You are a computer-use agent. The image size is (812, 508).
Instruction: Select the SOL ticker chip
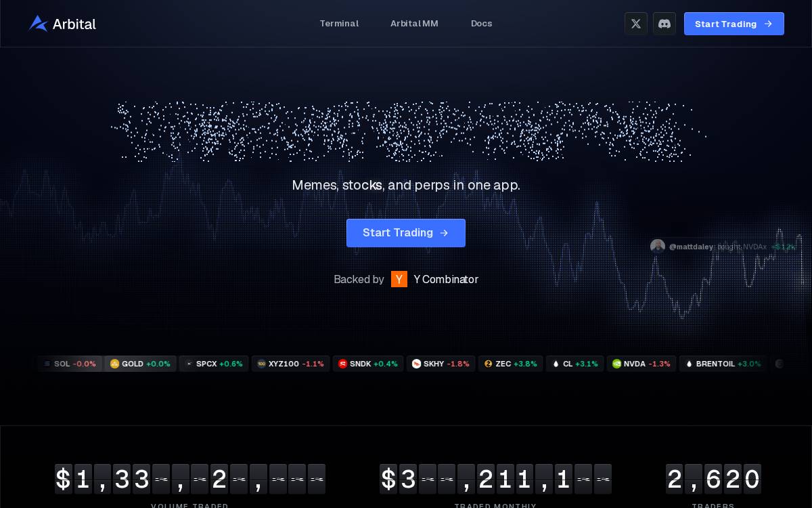click(70, 364)
